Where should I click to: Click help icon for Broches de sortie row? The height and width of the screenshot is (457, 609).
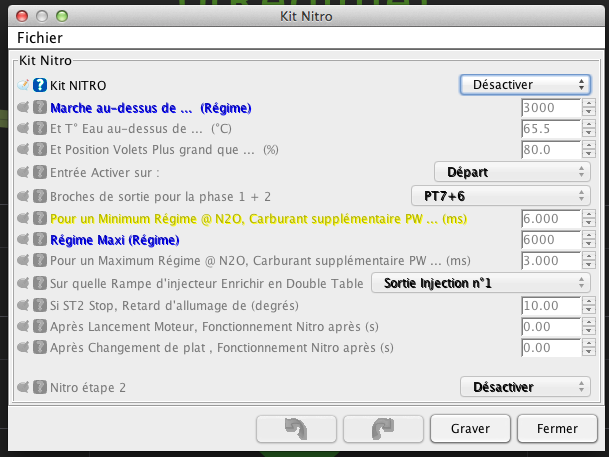point(40,196)
